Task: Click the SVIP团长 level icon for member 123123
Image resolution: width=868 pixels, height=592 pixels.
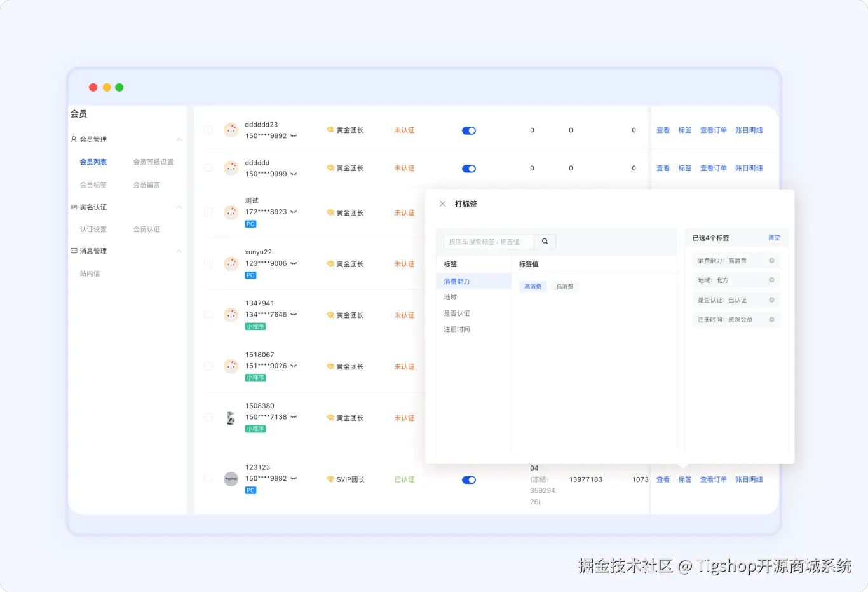Action: tap(330, 479)
